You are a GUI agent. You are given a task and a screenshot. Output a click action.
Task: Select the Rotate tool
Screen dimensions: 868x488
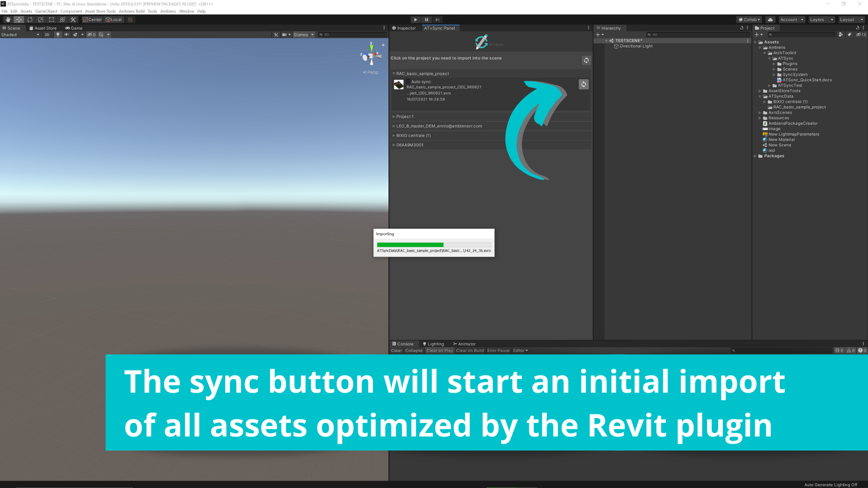(30, 20)
